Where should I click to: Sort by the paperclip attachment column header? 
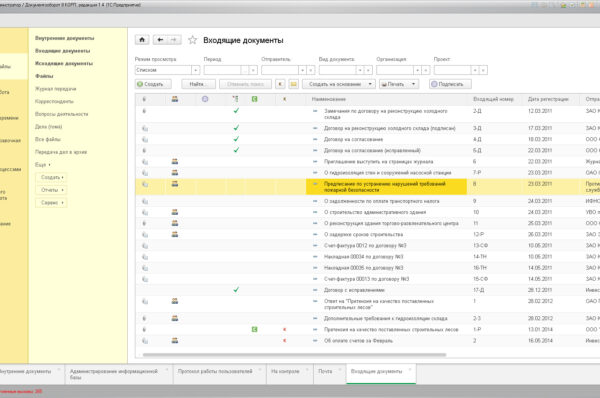pyautogui.click(x=144, y=99)
